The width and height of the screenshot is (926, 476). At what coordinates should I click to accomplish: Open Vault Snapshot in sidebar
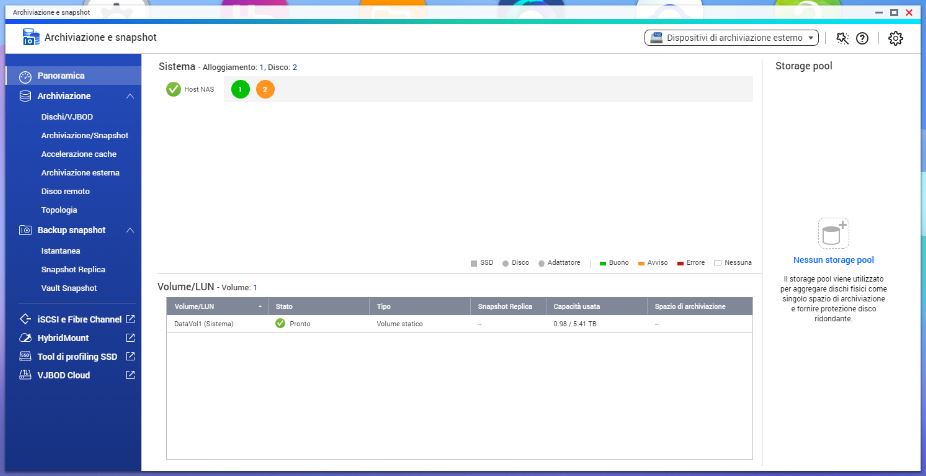click(x=69, y=288)
